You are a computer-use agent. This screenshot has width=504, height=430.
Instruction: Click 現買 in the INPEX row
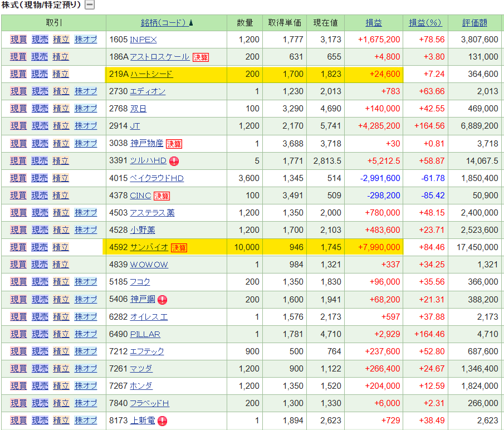pyautogui.click(x=18, y=40)
